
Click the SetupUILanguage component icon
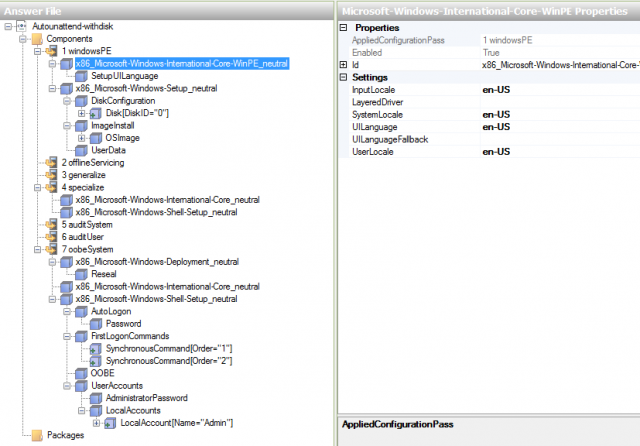tap(81, 76)
